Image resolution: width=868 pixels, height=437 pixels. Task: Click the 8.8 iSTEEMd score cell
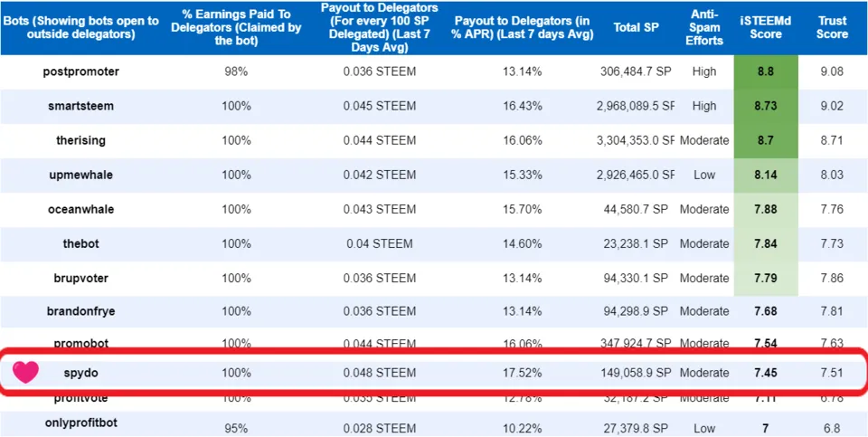pyautogui.click(x=766, y=72)
